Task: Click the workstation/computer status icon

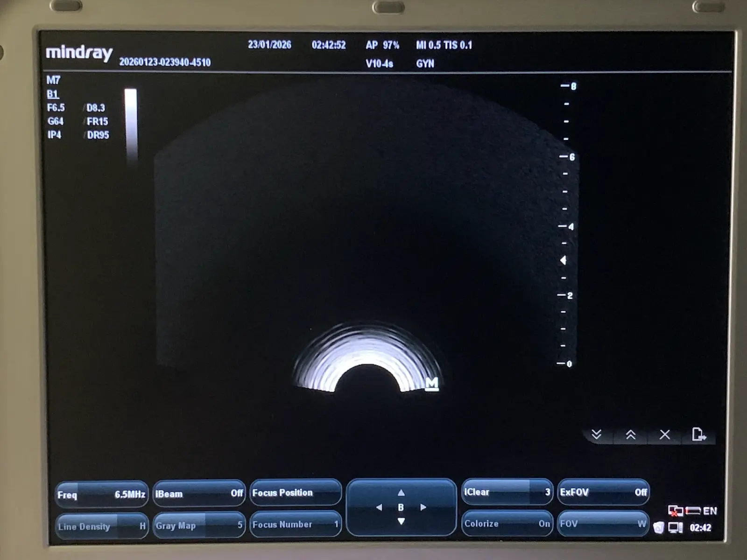Action: point(675,527)
